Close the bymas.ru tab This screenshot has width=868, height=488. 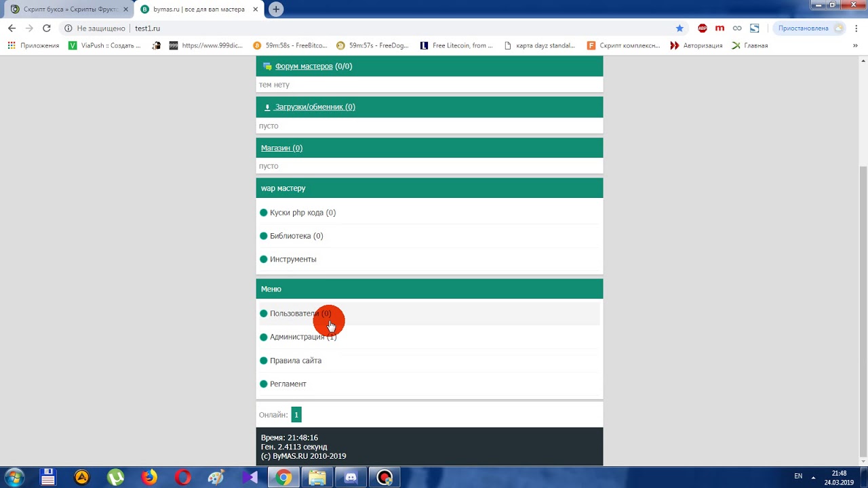pyautogui.click(x=255, y=9)
